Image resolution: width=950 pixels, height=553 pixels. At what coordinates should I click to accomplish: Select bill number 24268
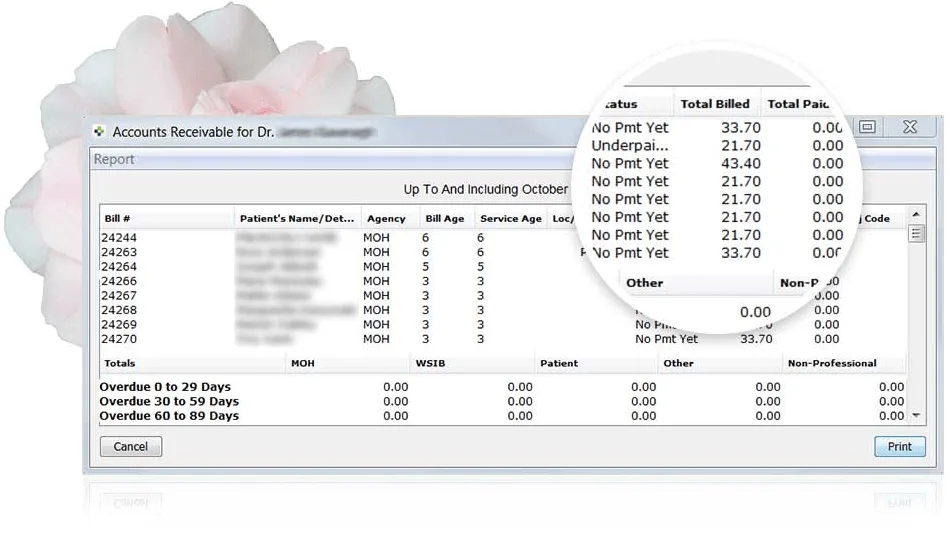(x=119, y=310)
